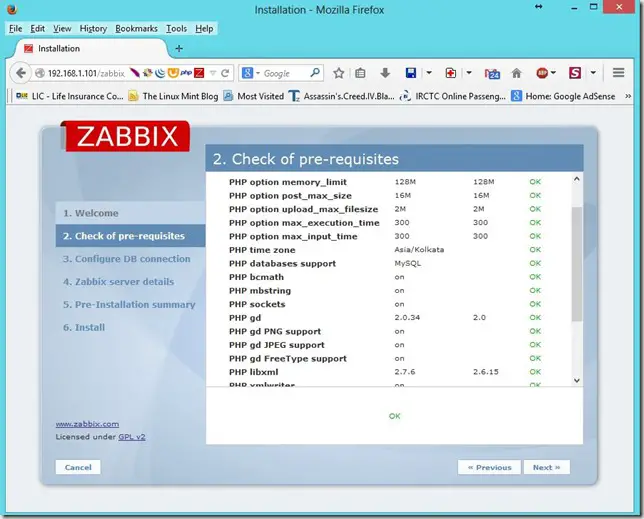Open the Bookmarks menu
644x519 pixels.
click(x=136, y=29)
